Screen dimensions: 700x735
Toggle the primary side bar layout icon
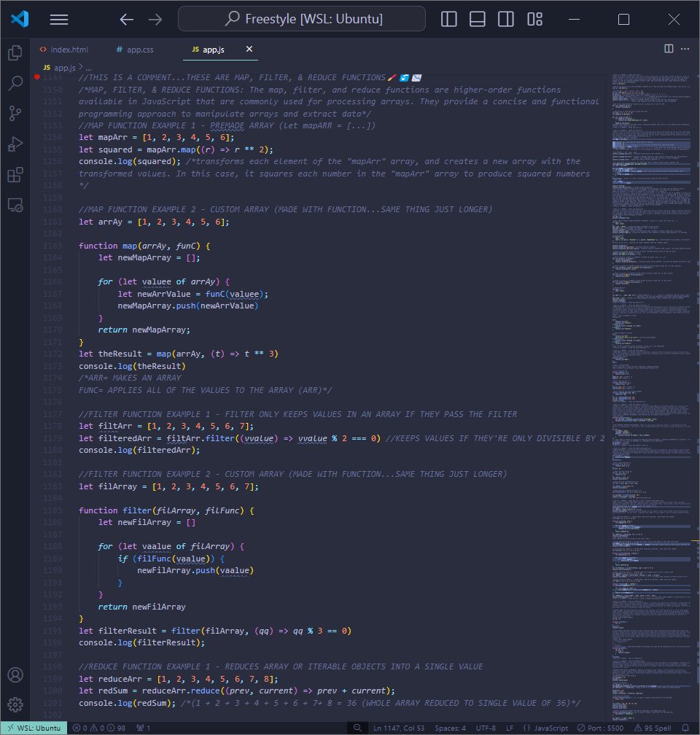pos(448,19)
